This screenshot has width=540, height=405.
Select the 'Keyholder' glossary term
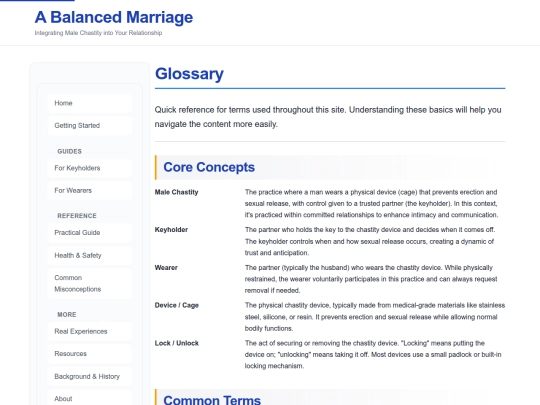(x=171, y=230)
